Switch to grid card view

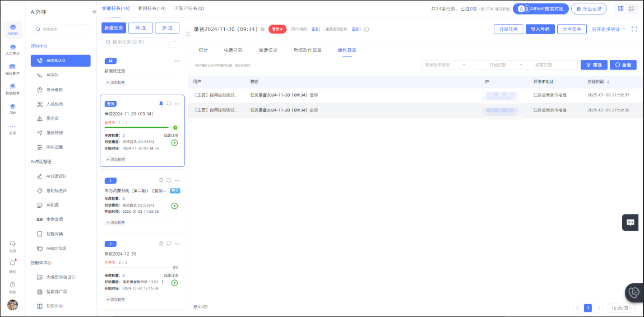[620, 9]
